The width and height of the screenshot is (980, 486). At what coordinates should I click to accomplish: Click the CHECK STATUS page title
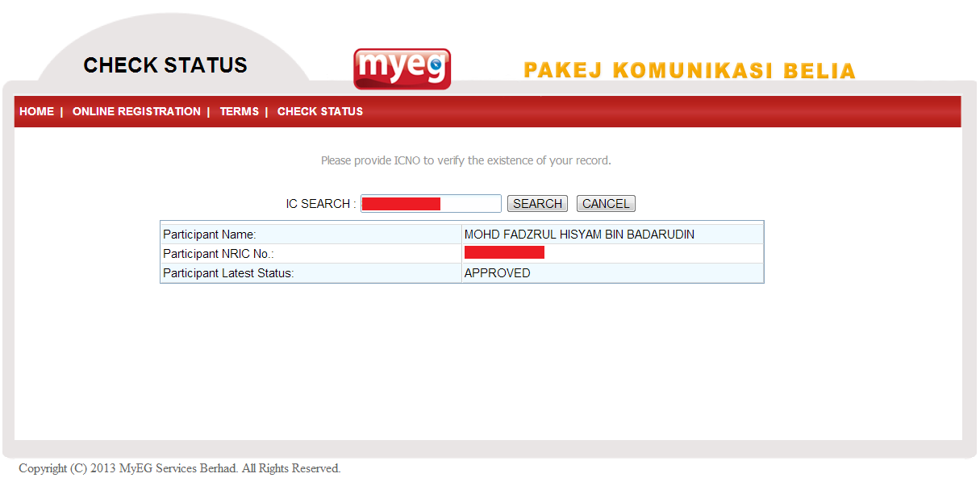coord(165,65)
